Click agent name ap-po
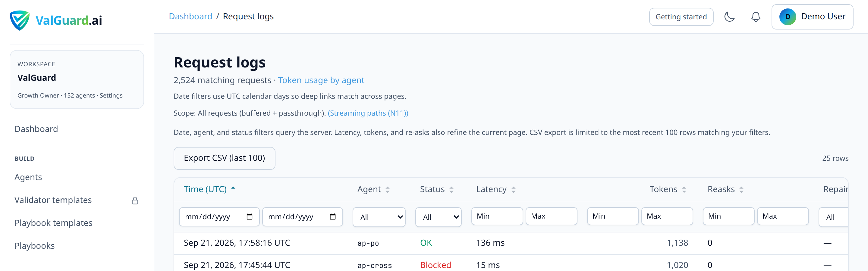 point(368,243)
